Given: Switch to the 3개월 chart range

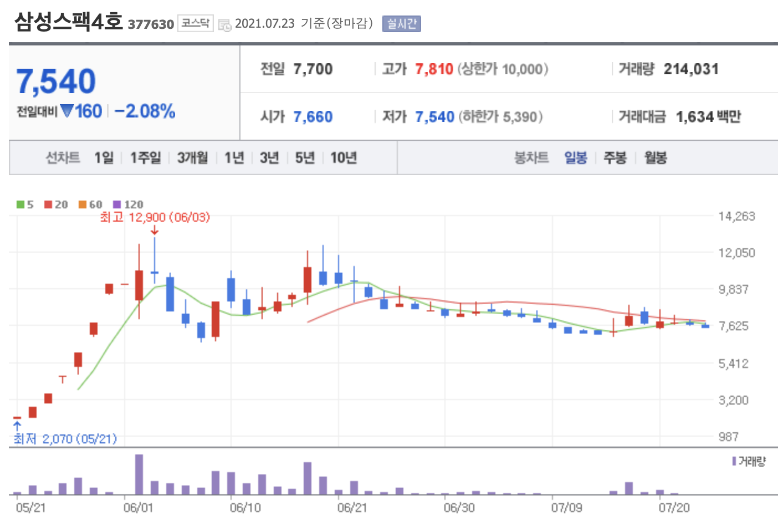Looking at the screenshot, I should point(192,158).
